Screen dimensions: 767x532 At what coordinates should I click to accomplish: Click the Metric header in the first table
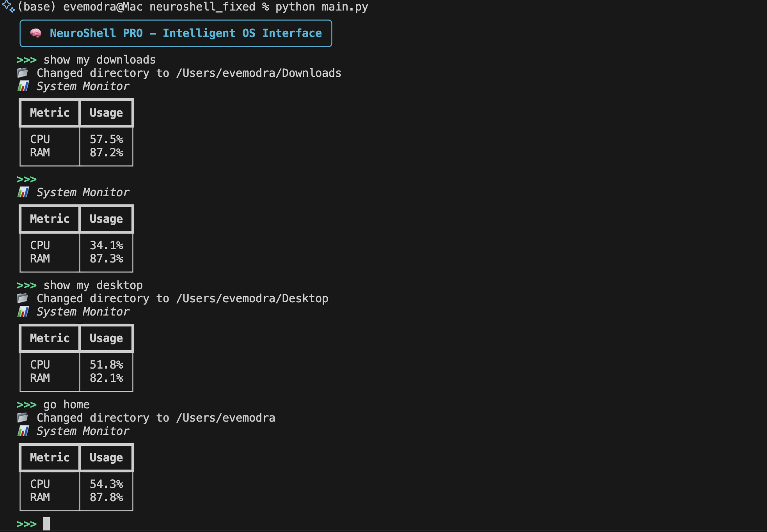50,113
